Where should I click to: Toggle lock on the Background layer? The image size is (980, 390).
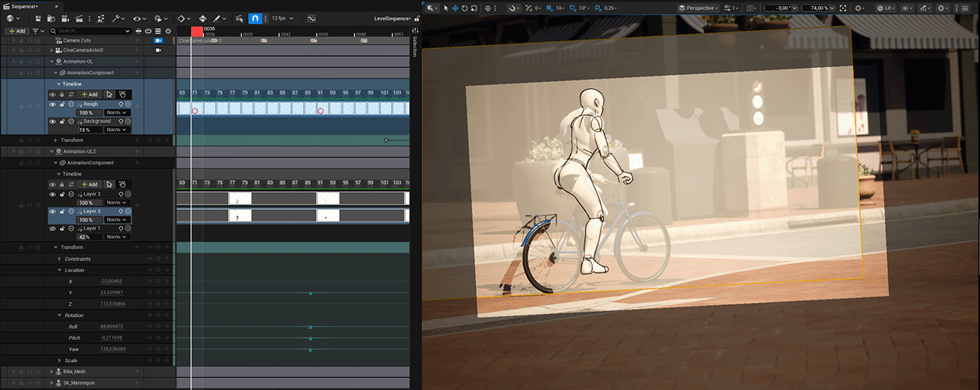click(62, 122)
